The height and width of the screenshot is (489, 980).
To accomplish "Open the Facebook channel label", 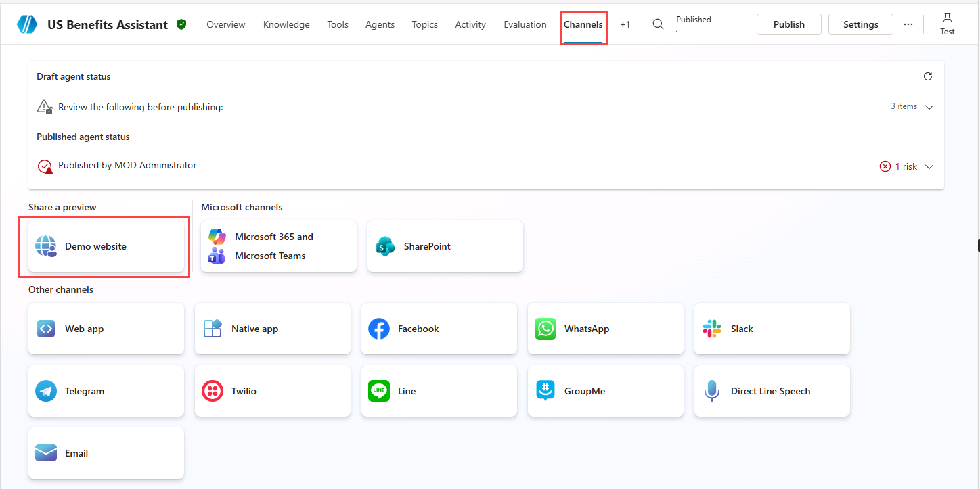I will coord(418,329).
